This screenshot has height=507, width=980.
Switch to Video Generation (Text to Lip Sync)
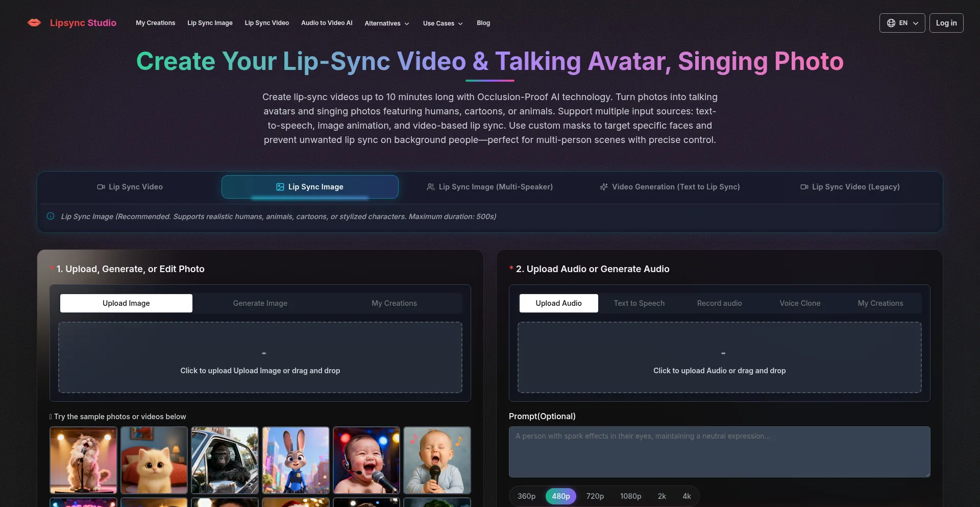[x=670, y=187]
